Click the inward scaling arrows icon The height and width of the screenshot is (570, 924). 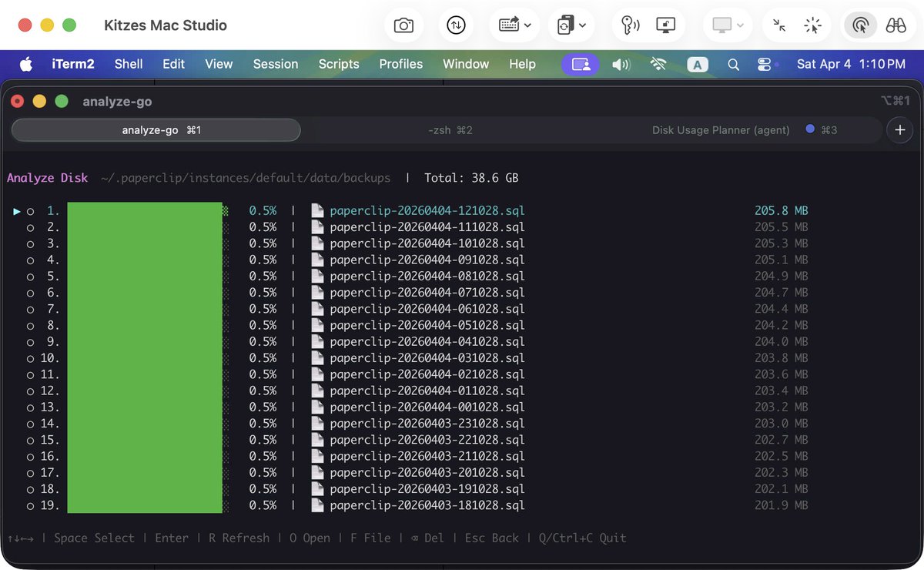(x=779, y=25)
